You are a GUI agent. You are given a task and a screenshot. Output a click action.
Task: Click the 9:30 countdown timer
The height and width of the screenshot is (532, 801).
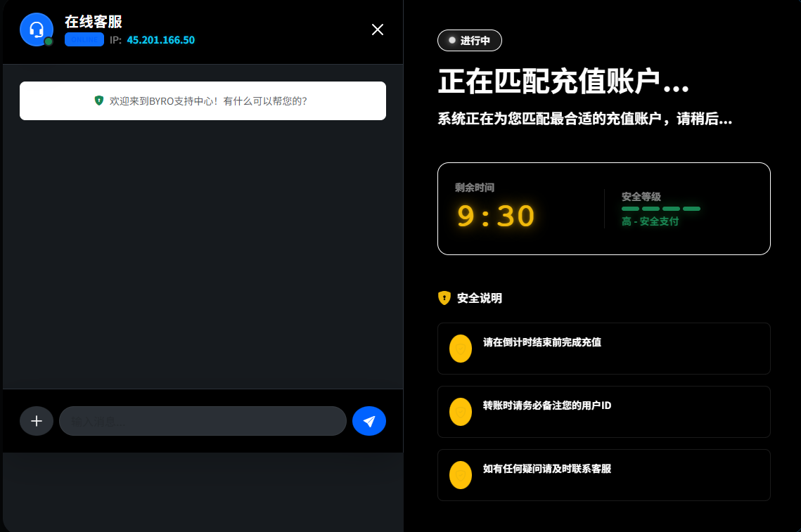click(496, 216)
